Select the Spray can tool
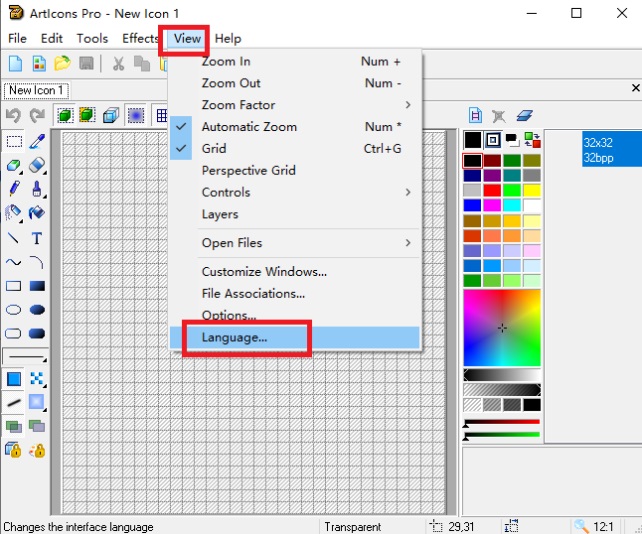Image resolution: width=642 pixels, height=534 pixels. [14, 213]
